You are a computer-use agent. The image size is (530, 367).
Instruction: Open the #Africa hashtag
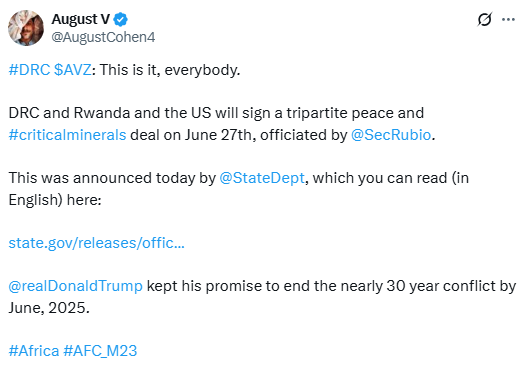pos(34,351)
